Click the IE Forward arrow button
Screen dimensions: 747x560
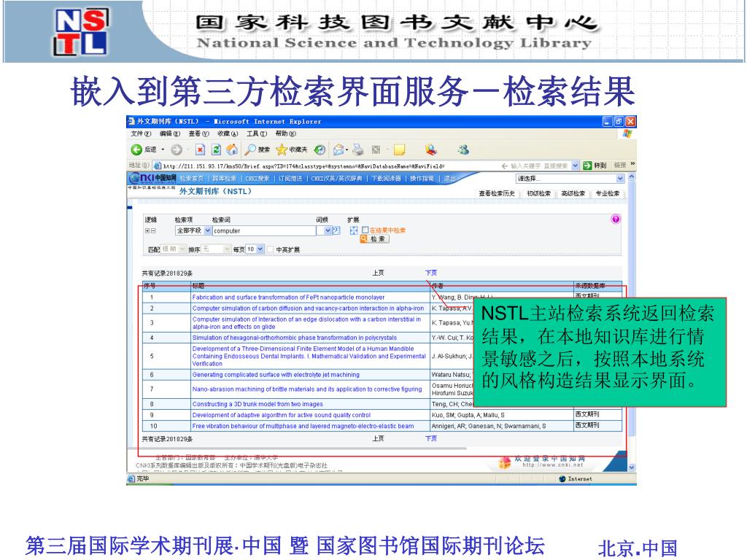(x=177, y=149)
